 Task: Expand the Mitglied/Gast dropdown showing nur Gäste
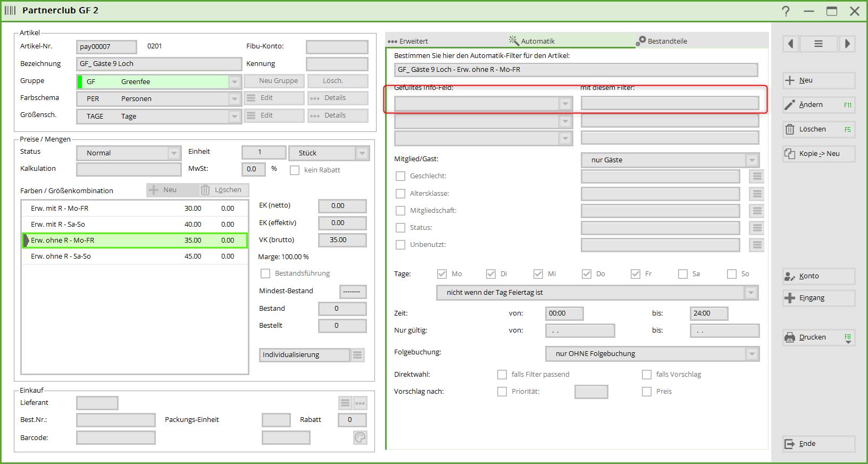pos(752,160)
